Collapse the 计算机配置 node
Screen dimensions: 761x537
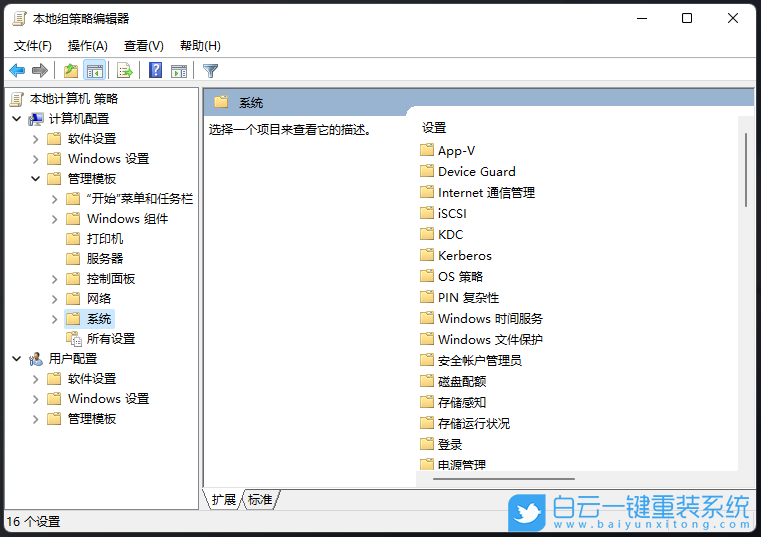[x=17, y=118]
